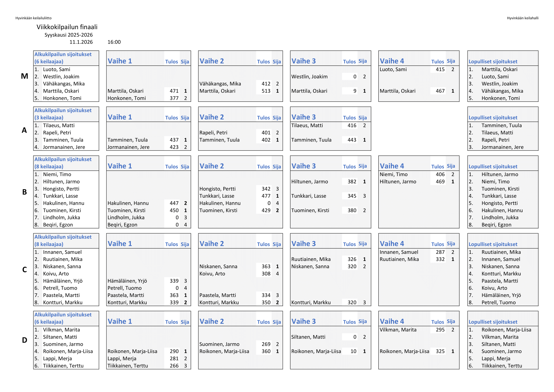Select Marttila, Oskari in M final standings
554x392 pixels.
click(499, 69)
